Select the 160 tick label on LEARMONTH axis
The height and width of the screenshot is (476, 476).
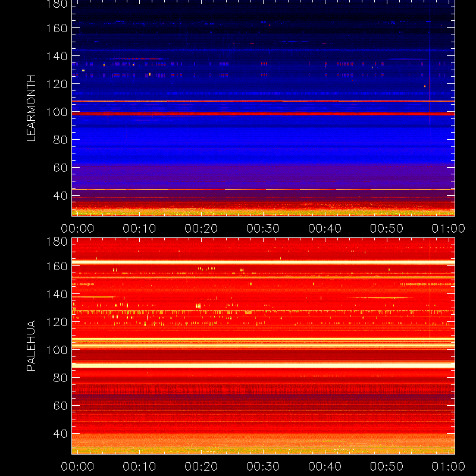pos(57,28)
